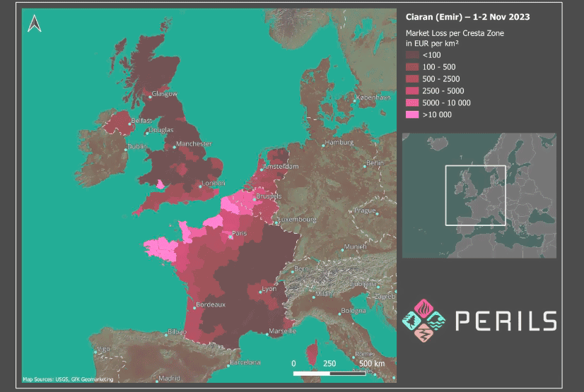
Task: Click the Hamburg city label
Action: [339, 143]
